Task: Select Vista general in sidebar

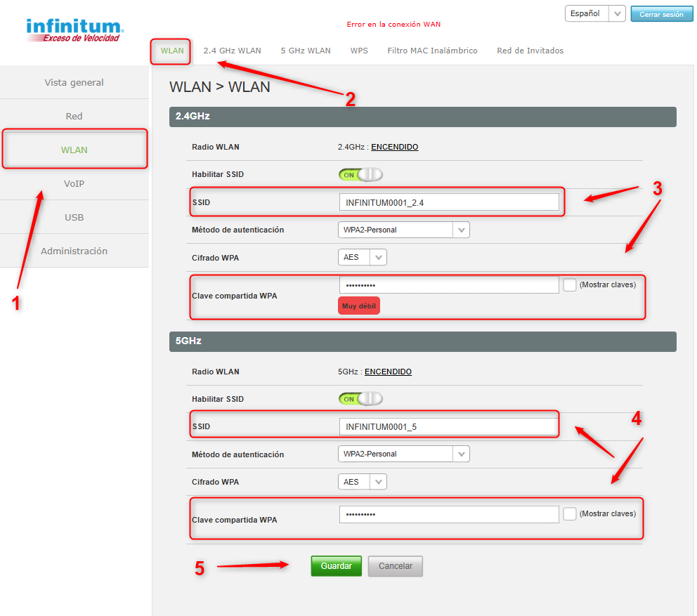Action: [74, 82]
